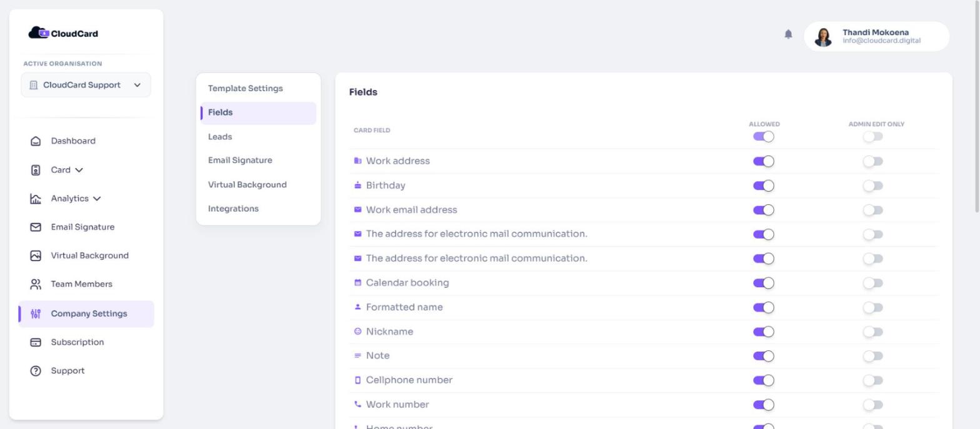Disable Allowed for Work address
This screenshot has width=980, height=429.
(x=764, y=161)
